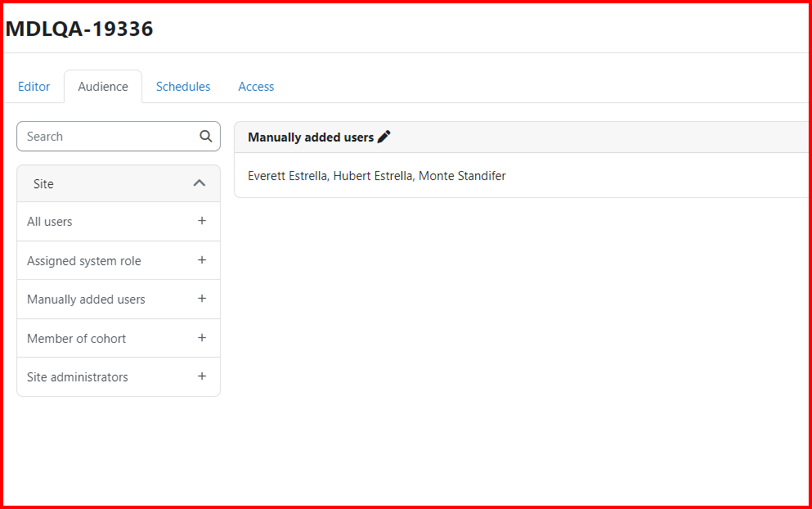Click the MDLQA-19336 report title
The image size is (812, 509).
[x=79, y=29]
